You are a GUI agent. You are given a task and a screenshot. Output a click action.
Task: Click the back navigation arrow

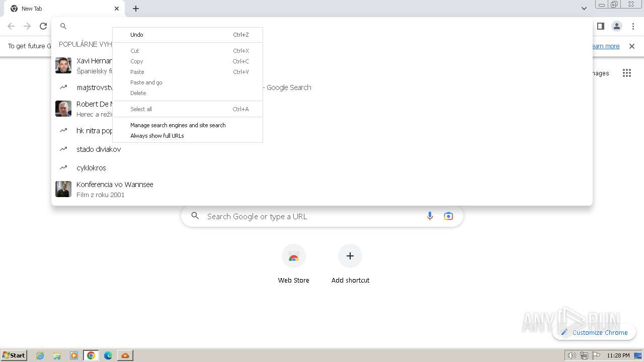point(11,26)
